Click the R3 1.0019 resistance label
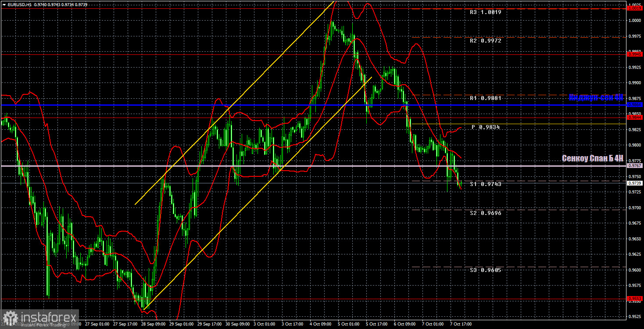The height and width of the screenshot is (329, 644). point(485,12)
